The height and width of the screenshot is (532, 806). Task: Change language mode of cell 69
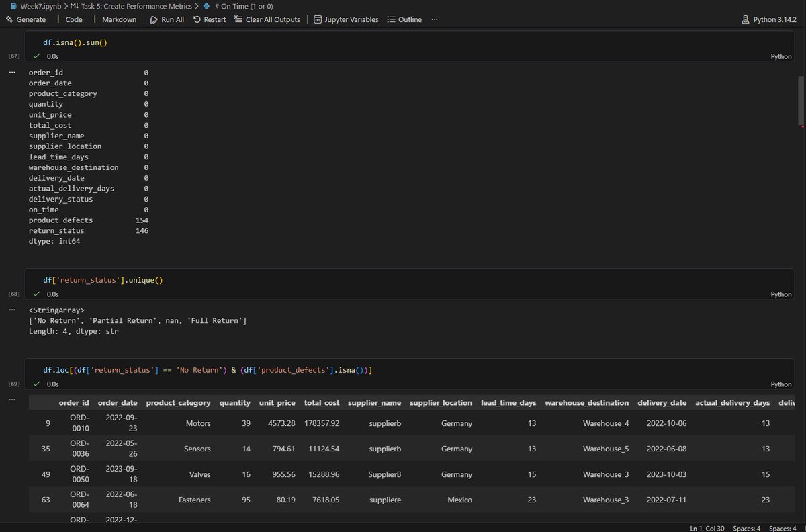pyautogui.click(x=780, y=384)
